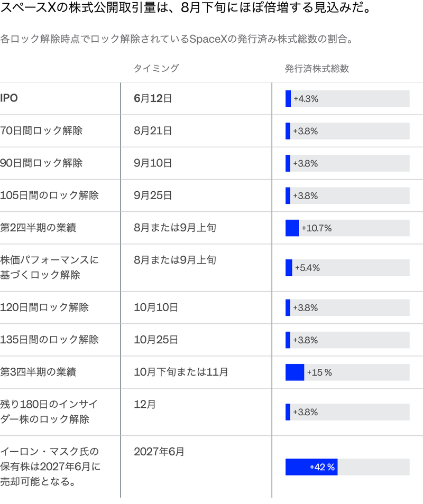Select the 第2四半期の業績 row label
The width and height of the screenshot is (423, 504).
tap(38, 228)
